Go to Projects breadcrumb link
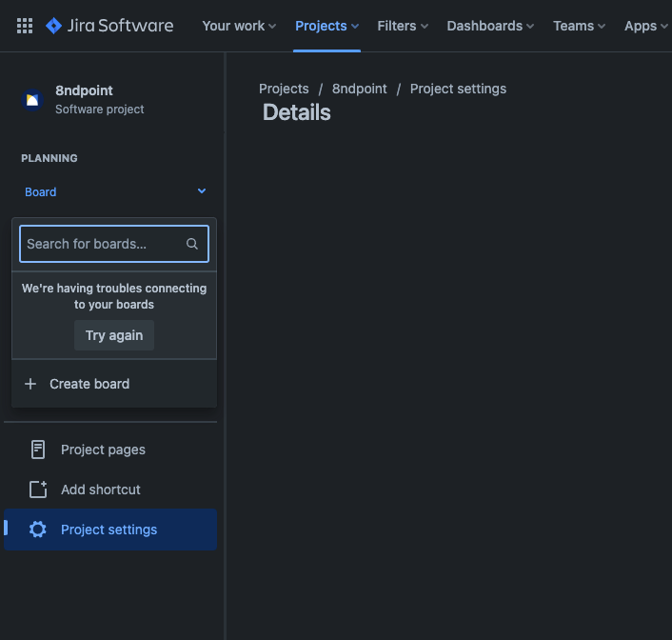Image resolution: width=672 pixels, height=640 pixels. point(284,89)
